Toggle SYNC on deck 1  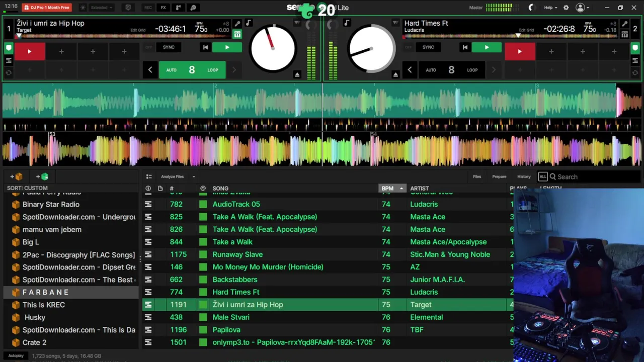coord(169,47)
